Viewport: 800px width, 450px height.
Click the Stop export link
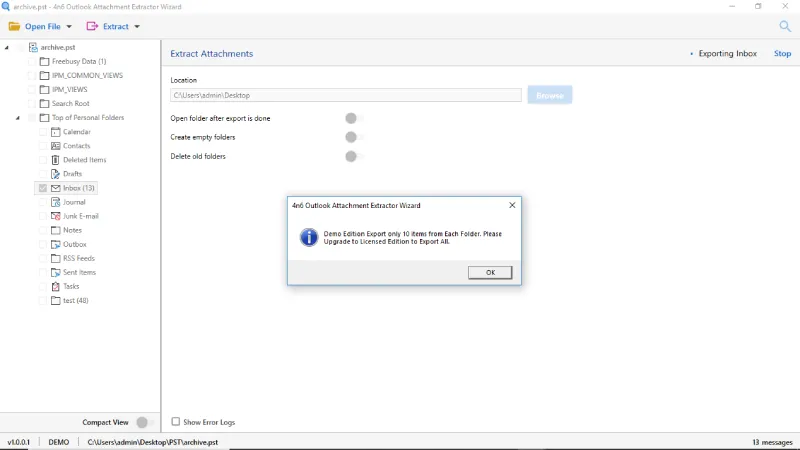pos(782,54)
